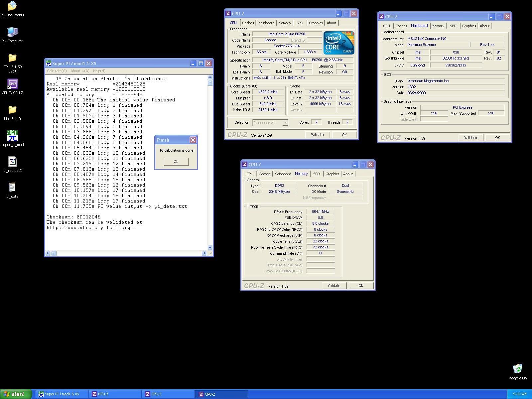Click the Mainboard window's CPU-Z title icon
Image resolution: width=532 pixels, height=399 pixels.
pyautogui.click(x=381, y=17)
